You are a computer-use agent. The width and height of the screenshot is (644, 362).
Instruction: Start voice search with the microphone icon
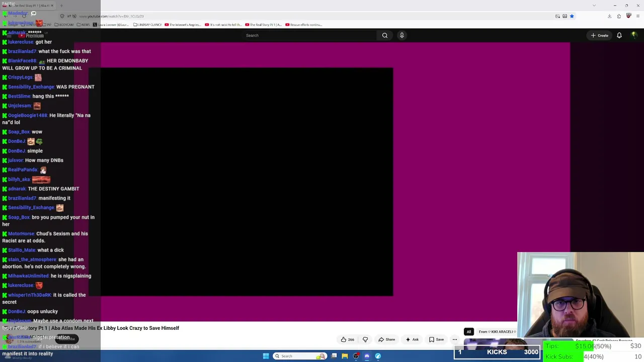point(401,35)
